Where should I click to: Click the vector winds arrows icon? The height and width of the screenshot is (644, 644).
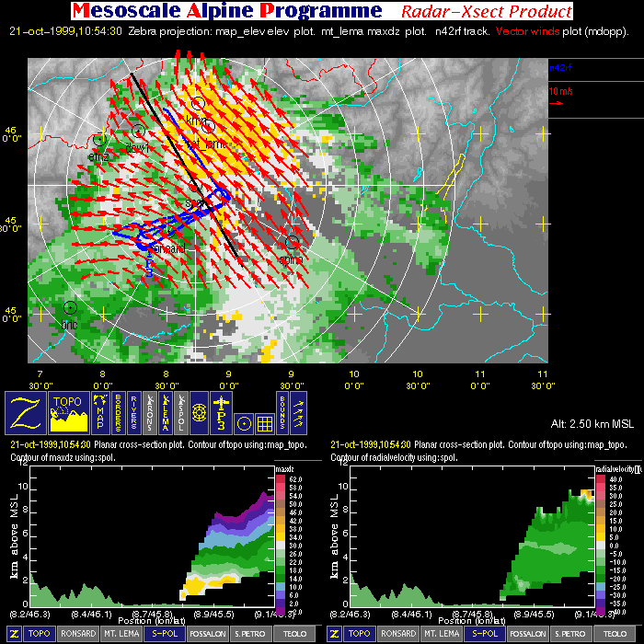point(300,413)
